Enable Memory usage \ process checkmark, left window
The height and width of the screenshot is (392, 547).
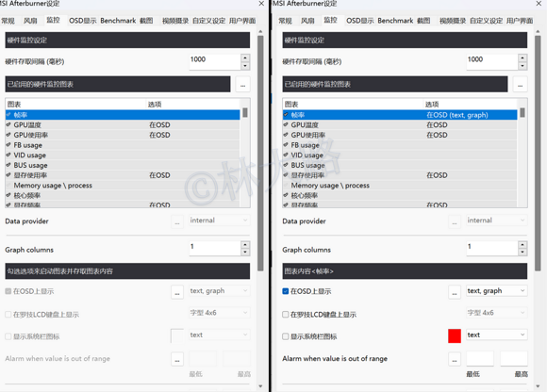(x=8, y=186)
